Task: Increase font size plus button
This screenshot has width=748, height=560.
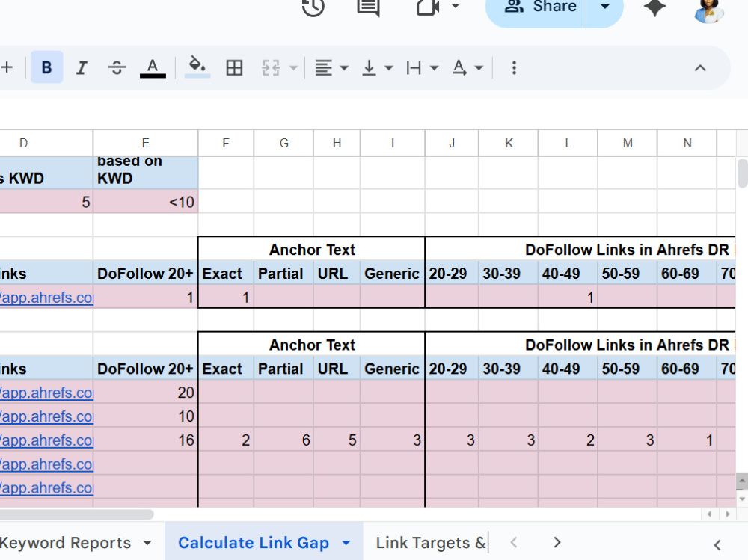Action: pyautogui.click(x=7, y=67)
